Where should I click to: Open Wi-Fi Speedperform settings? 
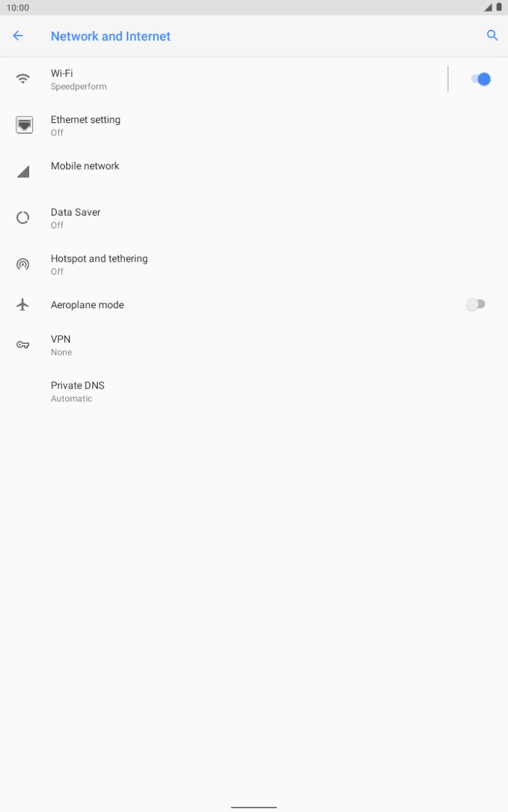(224, 79)
